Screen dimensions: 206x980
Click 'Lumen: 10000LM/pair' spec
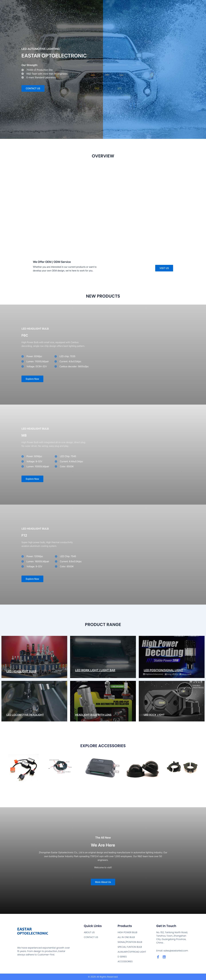(x=38, y=466)
